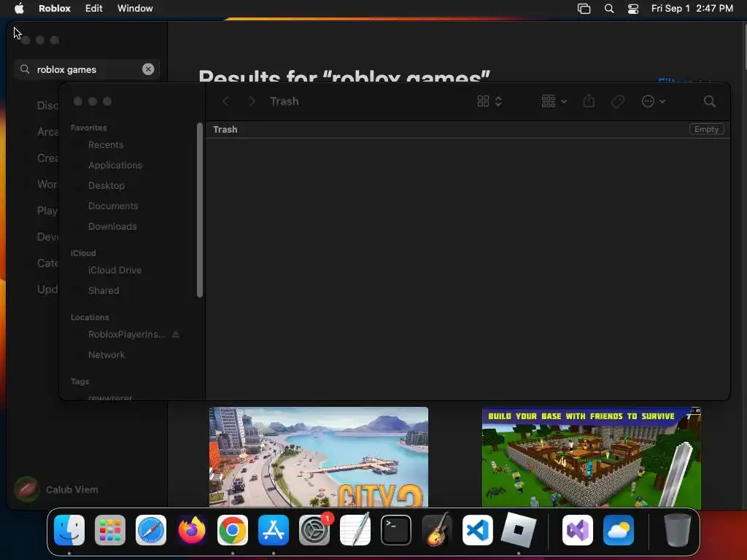Go back in the Finder window
747x560 pixels.
(226, 101)
